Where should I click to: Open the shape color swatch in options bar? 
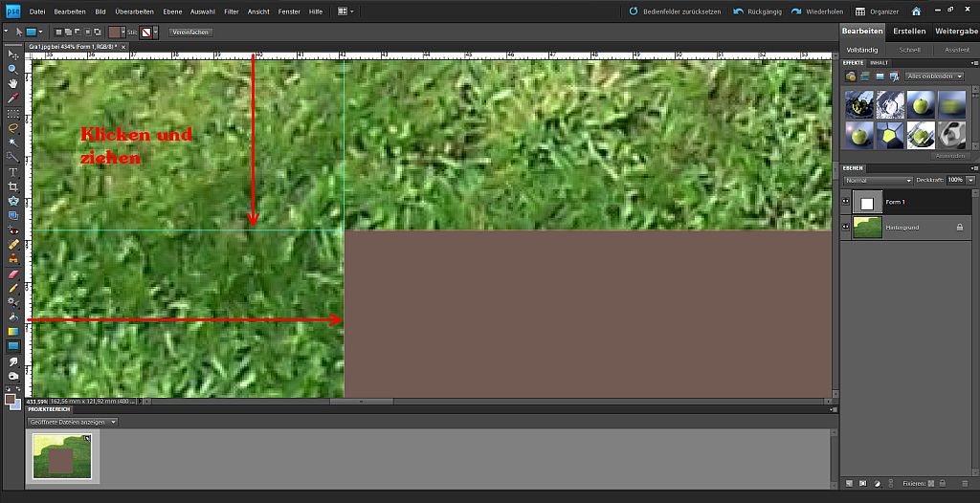115,32
